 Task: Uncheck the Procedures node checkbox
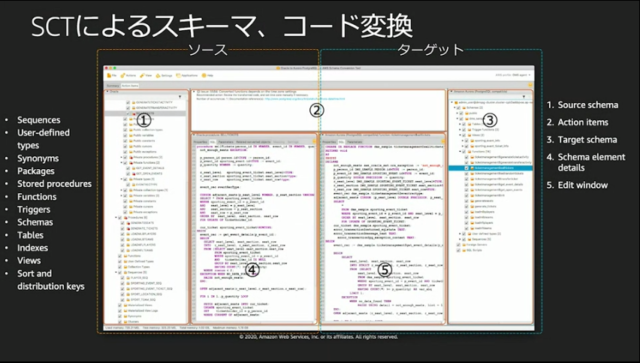point(120,218)
